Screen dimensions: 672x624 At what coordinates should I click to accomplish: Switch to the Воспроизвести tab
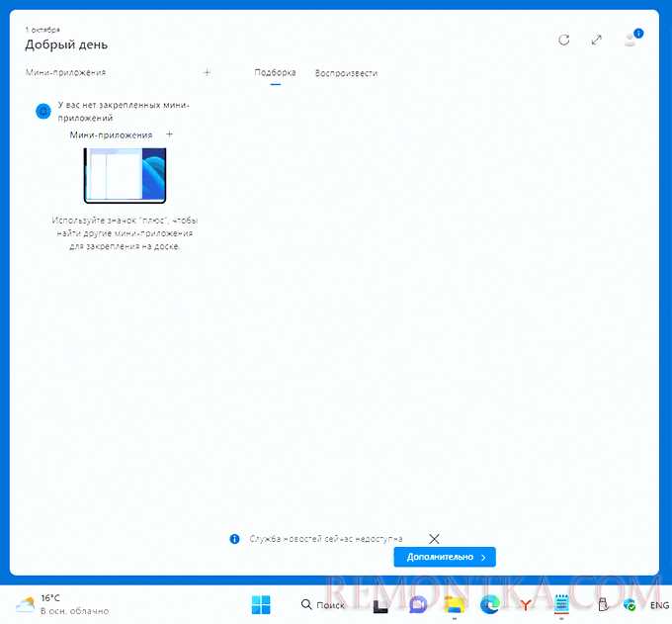click(346, 73)
